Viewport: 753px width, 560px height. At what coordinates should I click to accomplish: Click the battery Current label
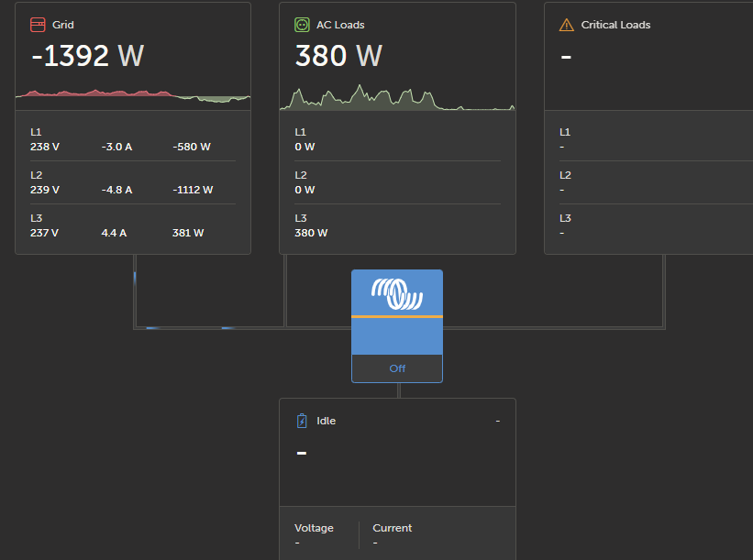tap(392, 528)
